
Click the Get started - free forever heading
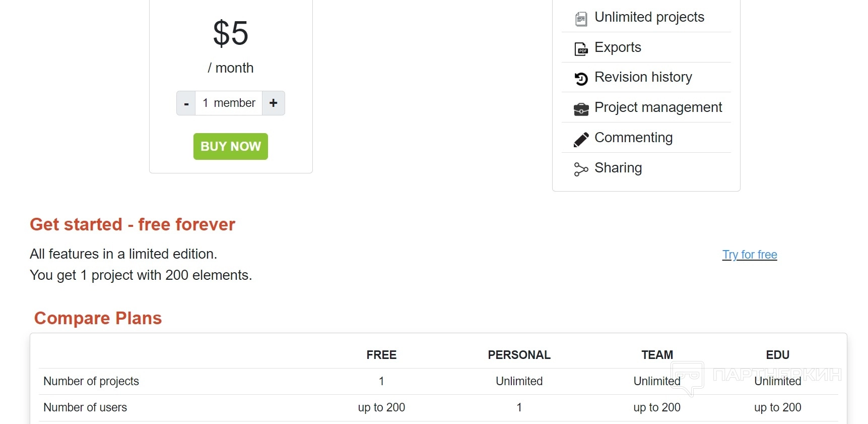point(132,224)
